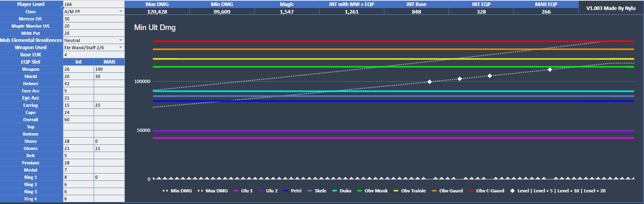
Task: Select the empty Top Int cell
Action: click(78, 127)
